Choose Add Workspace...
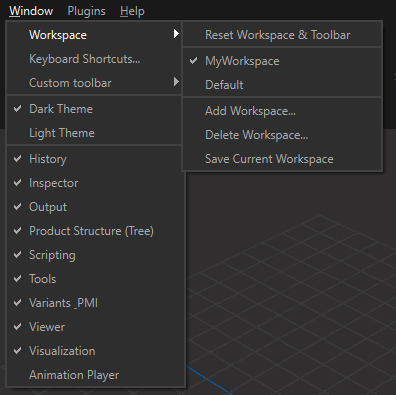Screen dimensions: 396x395 click(x=282, y=111)
